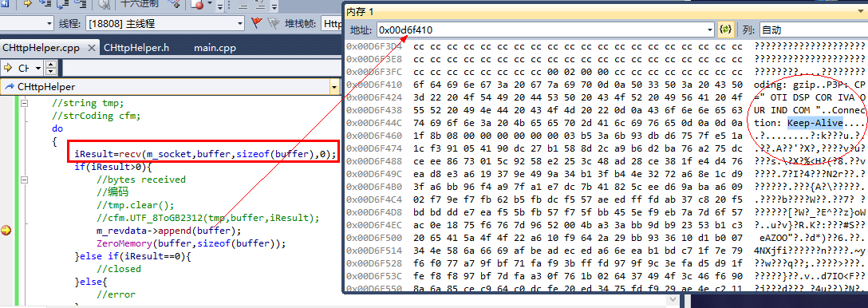
Task: Open the Breakpoints window icon
Action: [x=196, y=4]
